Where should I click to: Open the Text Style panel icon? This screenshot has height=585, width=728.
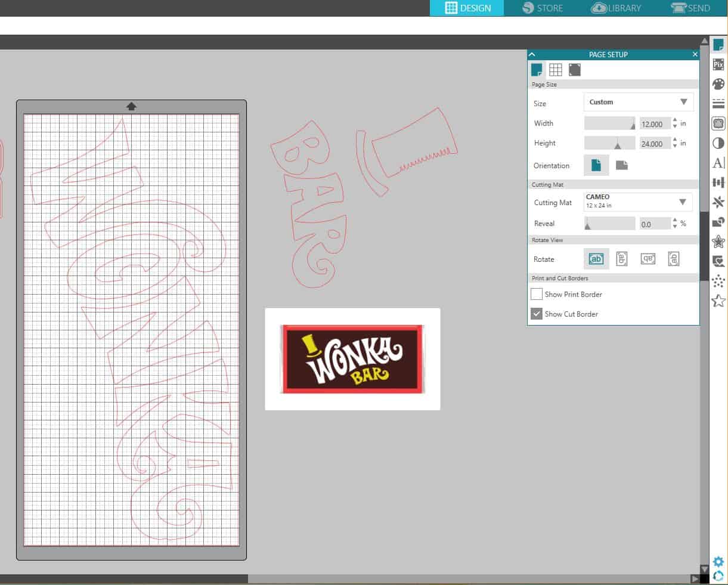(718, 163)
